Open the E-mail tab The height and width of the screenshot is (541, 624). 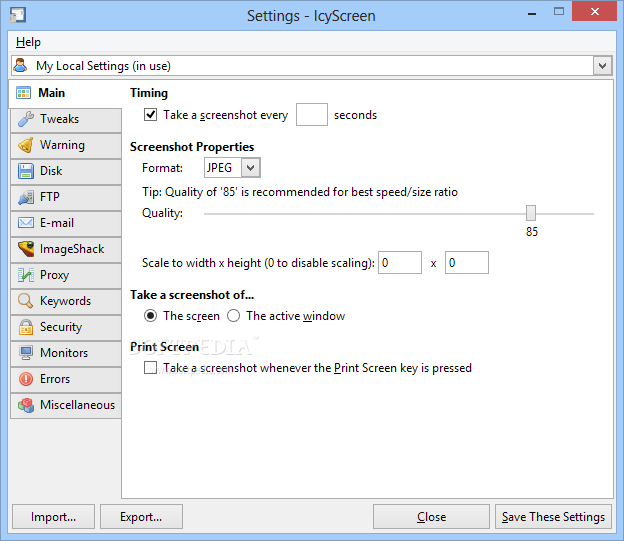tap(66, 223)
